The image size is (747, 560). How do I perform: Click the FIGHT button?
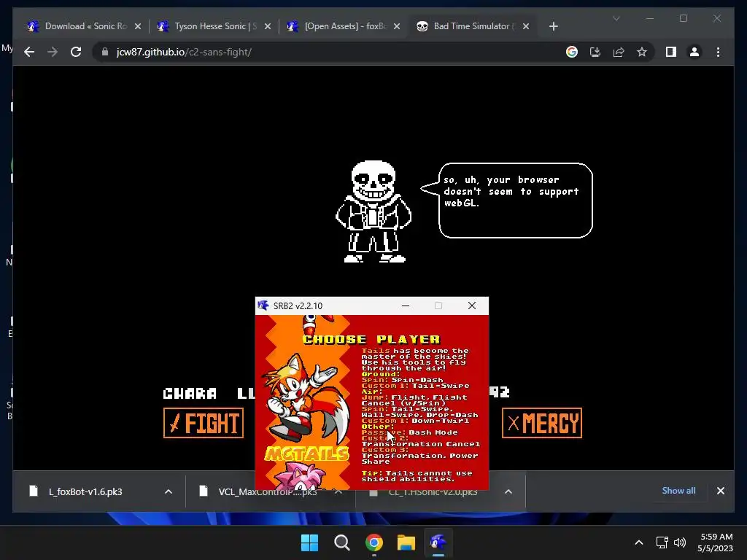pos(204,423)
